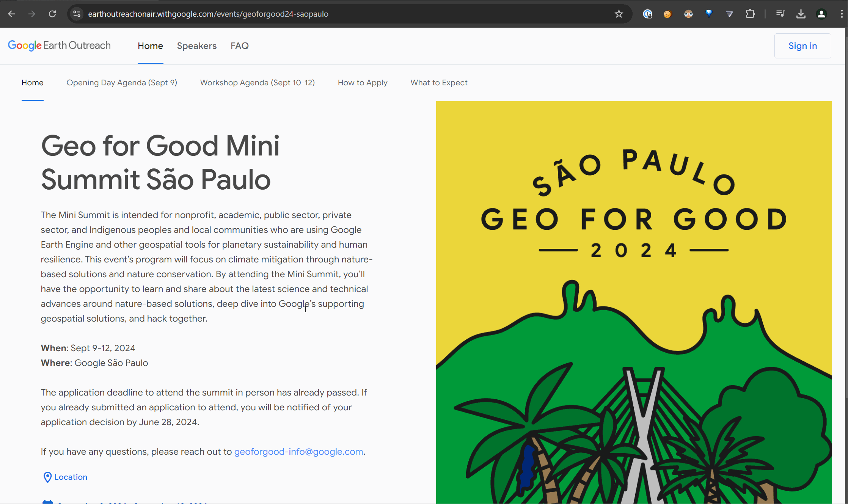Select the Home top navigation tab
The width and height of the screenshot is (848, 504).
pyautogui.click(x=150, y=46)
